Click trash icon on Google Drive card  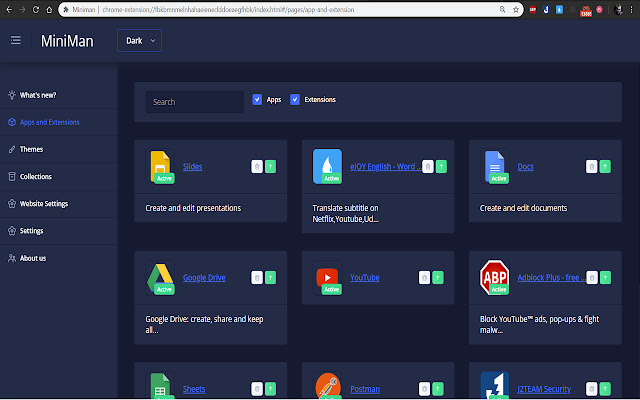click(257, 278)
